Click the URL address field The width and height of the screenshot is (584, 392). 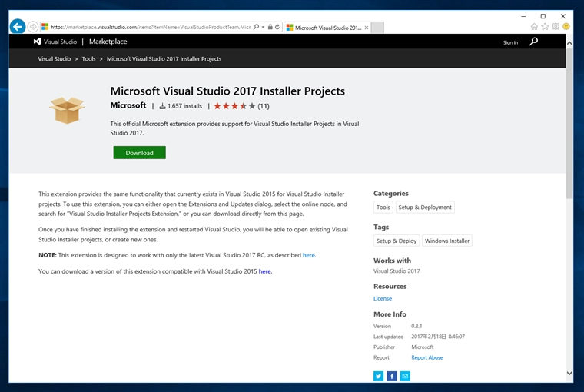[151, 27]
